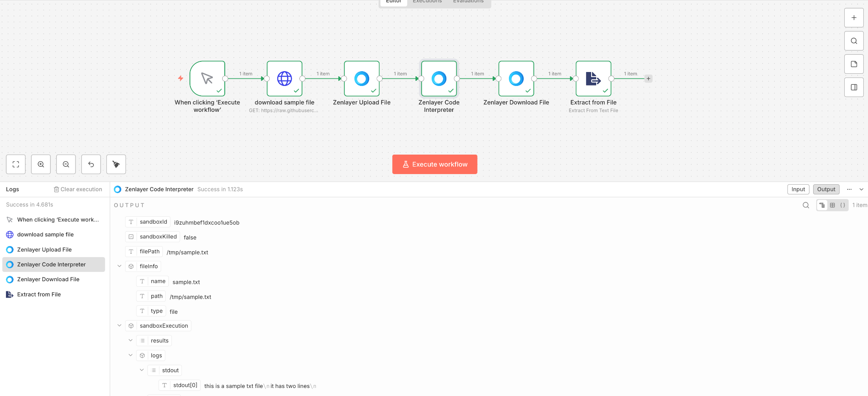Viewport: 868px width, 396px height.
Task: Click Clear execution in Logs panel
Action: [x=78, y=189]
